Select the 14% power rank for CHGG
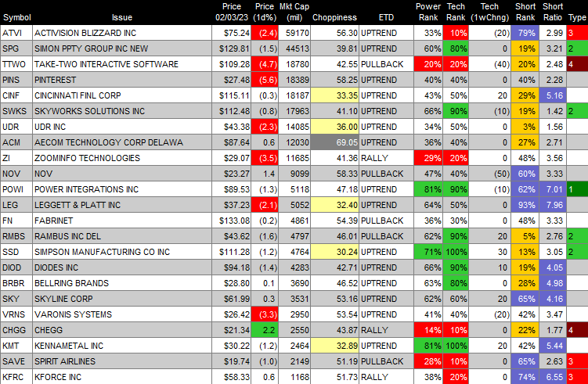The width and height of the screenshot is (588, 384). 427,330
